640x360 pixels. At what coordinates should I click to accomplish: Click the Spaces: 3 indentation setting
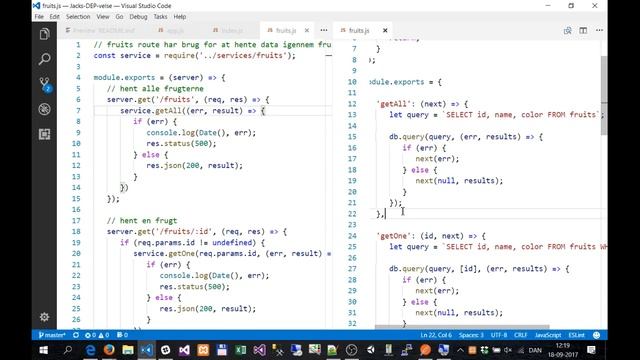pyautogui.click(x=471, y=335)
